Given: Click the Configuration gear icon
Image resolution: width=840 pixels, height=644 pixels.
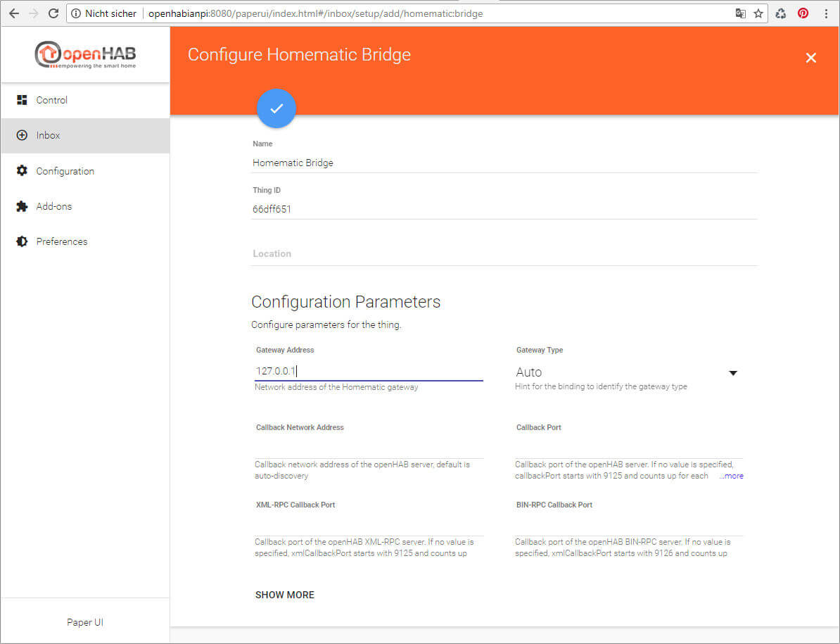Looking at the screenshot, I should tap(22, 170).
